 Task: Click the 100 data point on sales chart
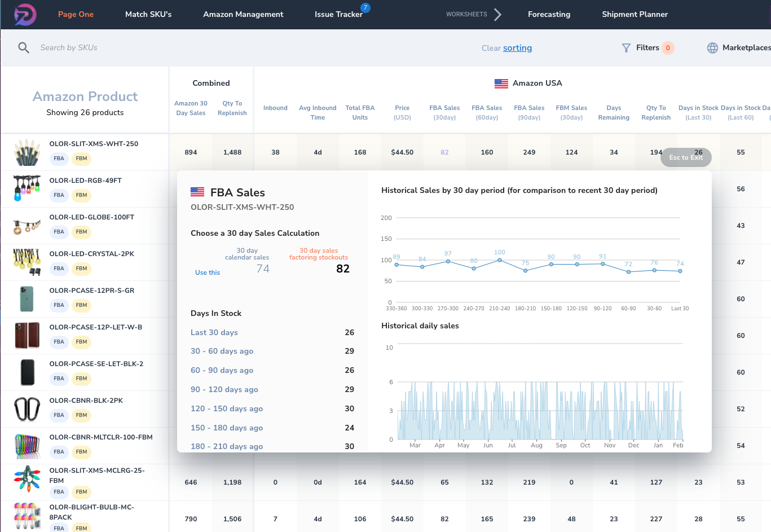click(500, 260)
